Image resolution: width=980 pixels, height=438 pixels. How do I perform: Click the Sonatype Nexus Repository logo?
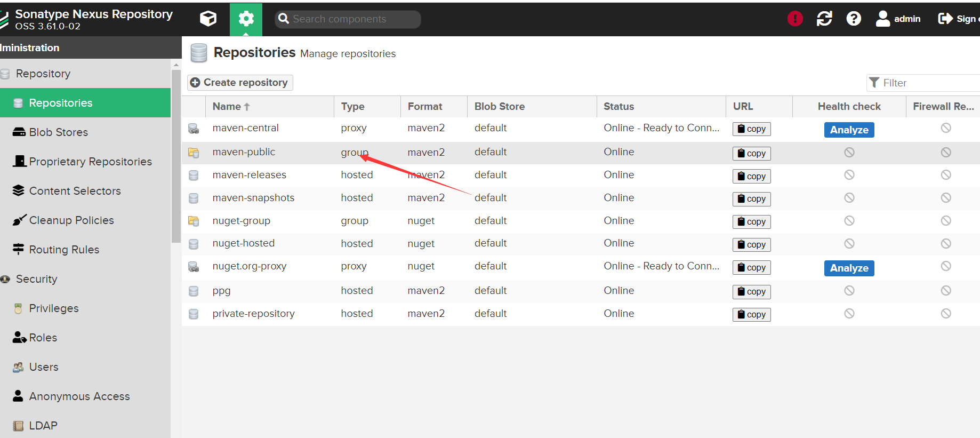(x=4, y=20)
